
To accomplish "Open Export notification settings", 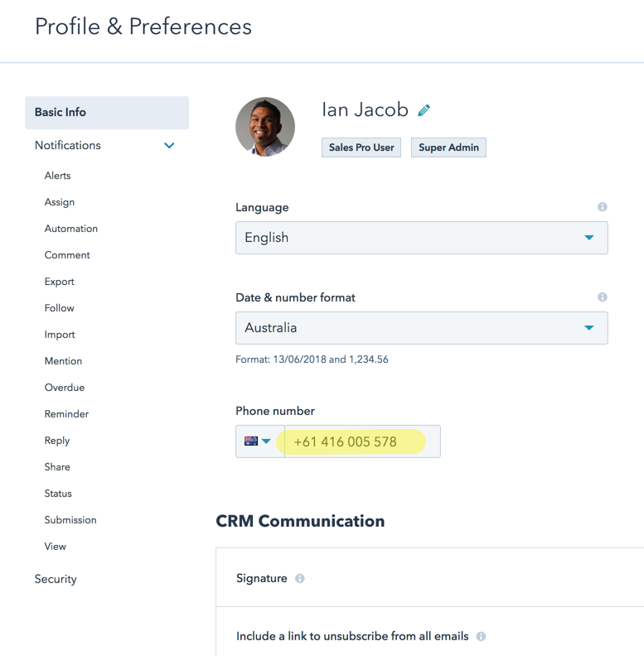I will coord(60,282).
